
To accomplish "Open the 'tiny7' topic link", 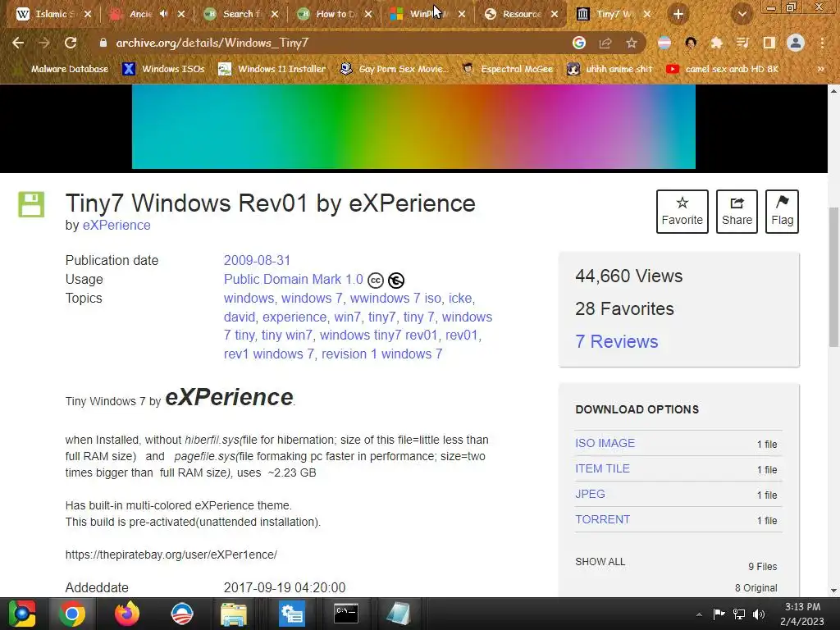I will (382, 317).
